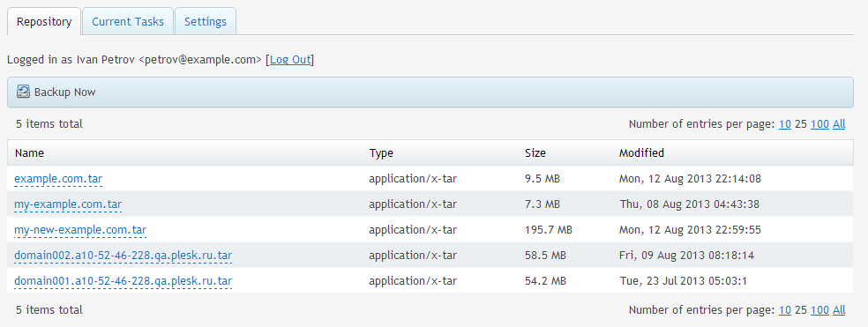Click application/x-tar type of domain002 row

click(x=413, y=256)
